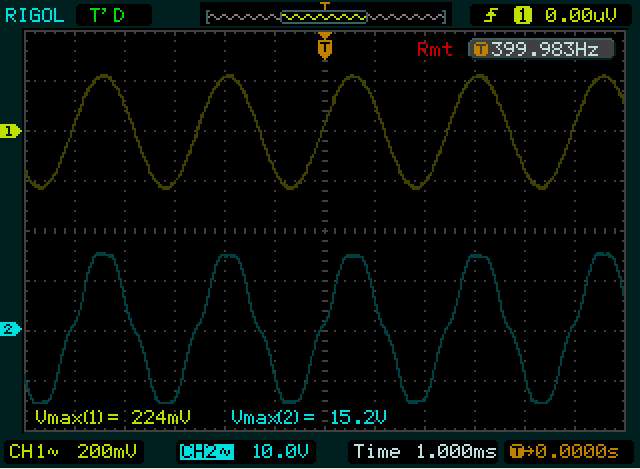Select the Vmax(1) = 224mV measurement

(x=112, y=416)
